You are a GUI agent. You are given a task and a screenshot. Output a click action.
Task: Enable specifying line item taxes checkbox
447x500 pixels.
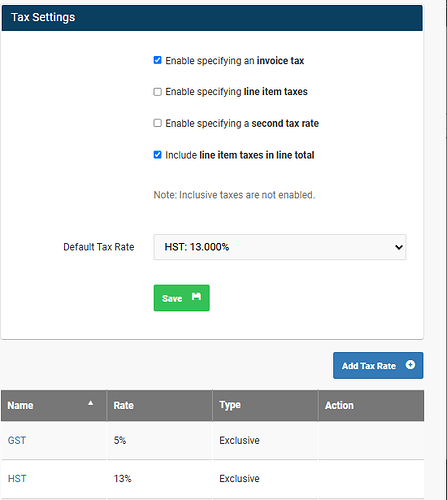click(x=157, y=92)
